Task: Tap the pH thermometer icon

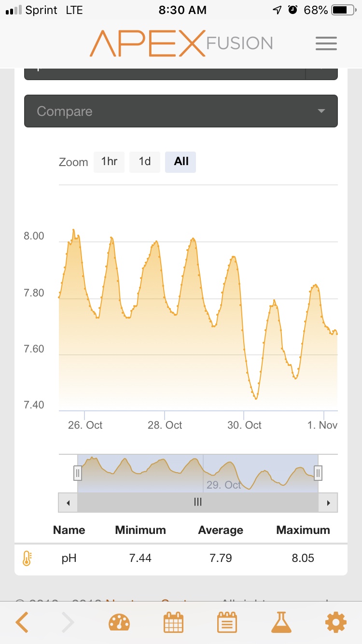Action: click(27, 559)
